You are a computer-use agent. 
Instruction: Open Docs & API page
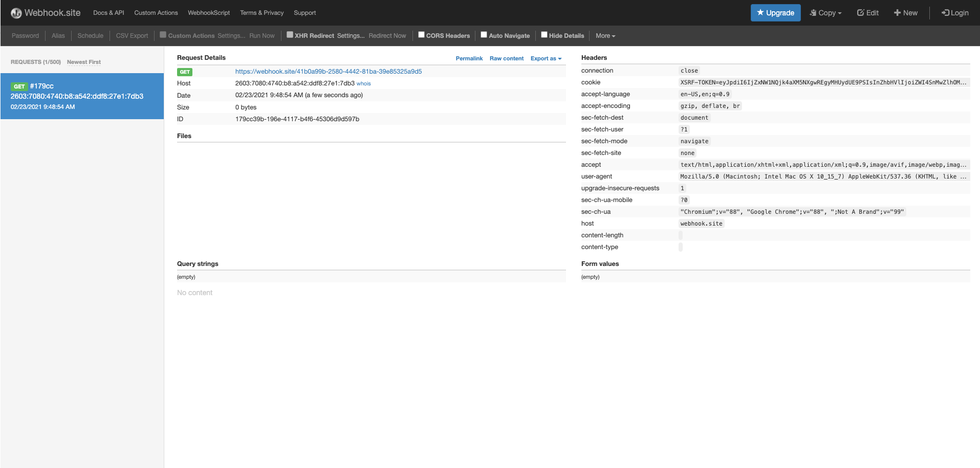point(108,13)
